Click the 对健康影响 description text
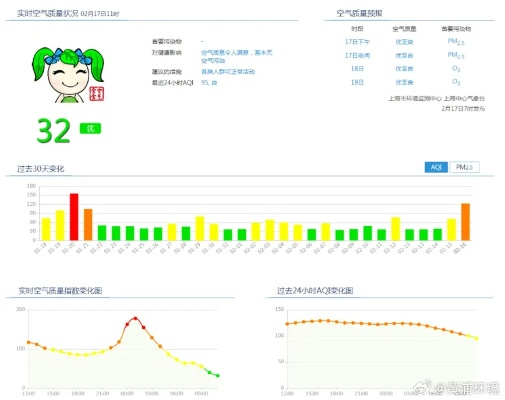The image size is (505, 400). coord(237,57)
